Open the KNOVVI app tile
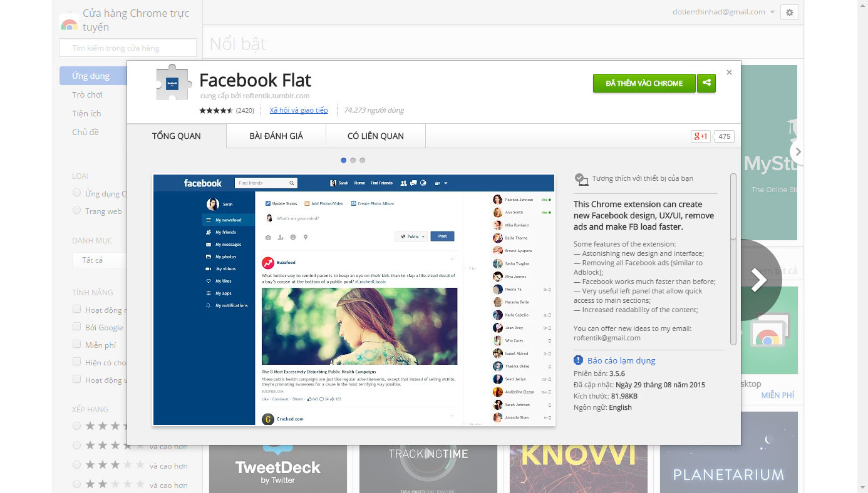This screenshot has width=868, height=493. [579, 469]
